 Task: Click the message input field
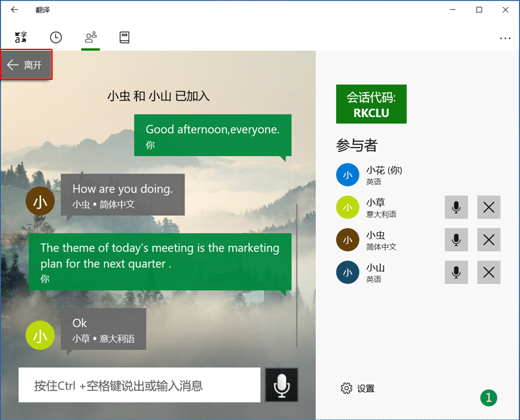point(139,386)
